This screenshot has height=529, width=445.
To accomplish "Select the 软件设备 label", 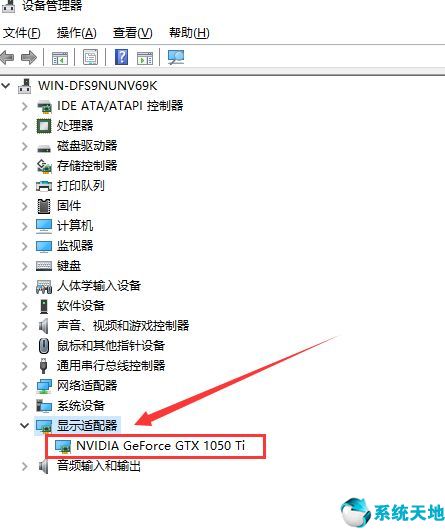I will pyautogui.click(x=81, y=306).
